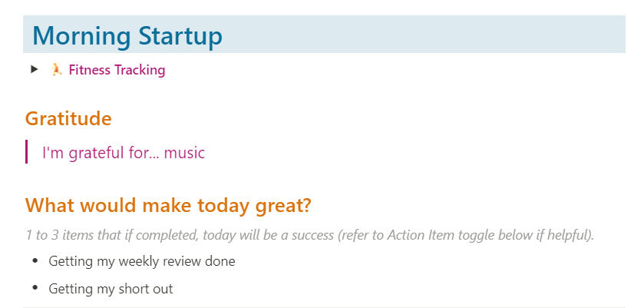Click the Morning Startup title text
The image size is (644, 308).
127,35
